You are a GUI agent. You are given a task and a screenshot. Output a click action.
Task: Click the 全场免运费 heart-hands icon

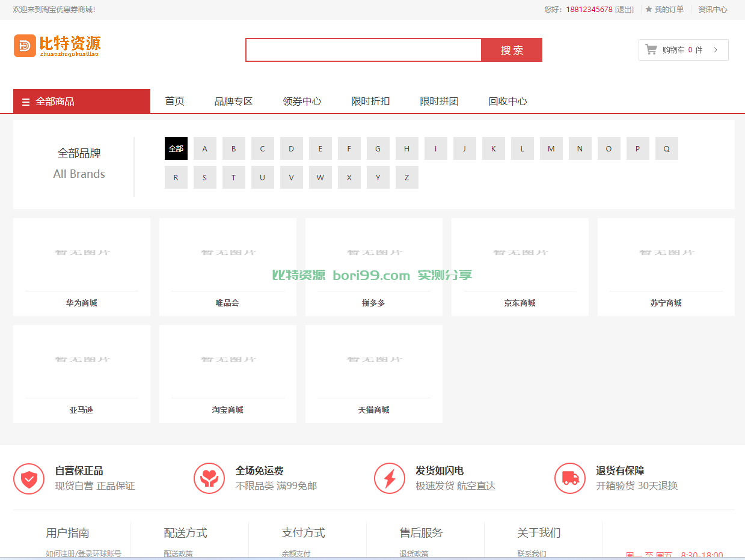pos(209,479)
